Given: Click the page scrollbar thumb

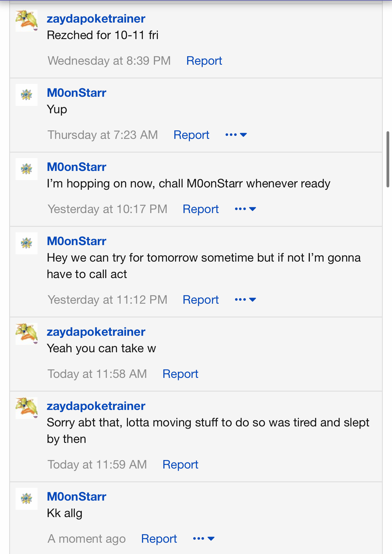Looking at the screenshot, I should click(388, 159).
